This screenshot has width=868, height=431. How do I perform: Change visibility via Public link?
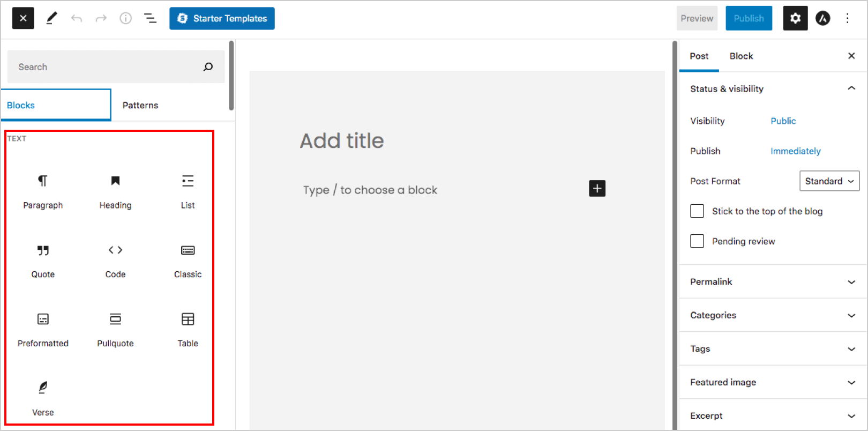coord(783,121)
